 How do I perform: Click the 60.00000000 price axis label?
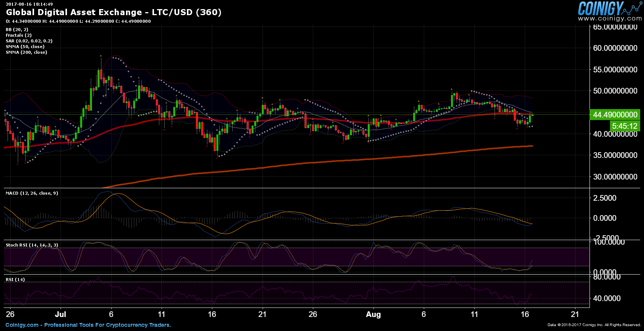(615, 48)
